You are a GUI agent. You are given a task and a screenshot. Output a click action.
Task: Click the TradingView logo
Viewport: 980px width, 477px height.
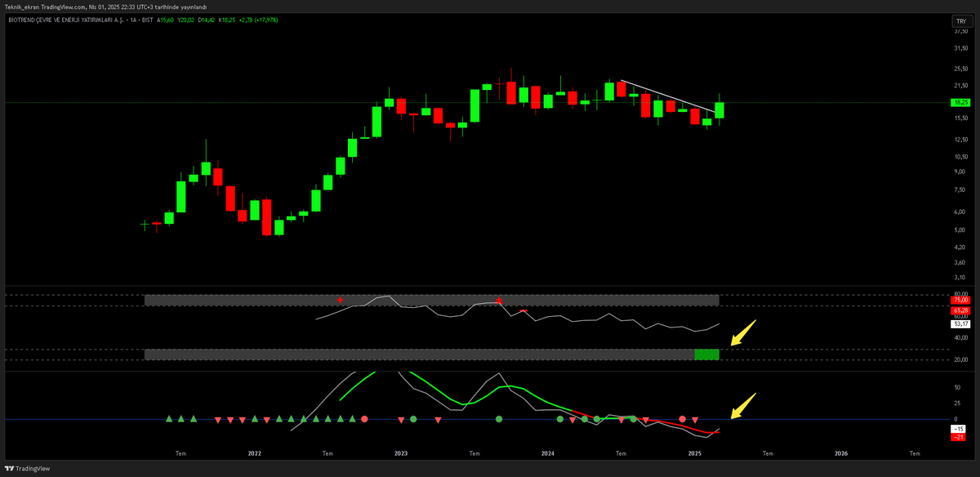[x=28, y=469]
